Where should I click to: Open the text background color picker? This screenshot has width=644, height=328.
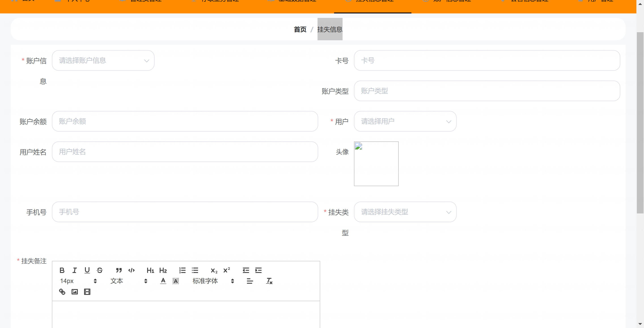[176, 281]
